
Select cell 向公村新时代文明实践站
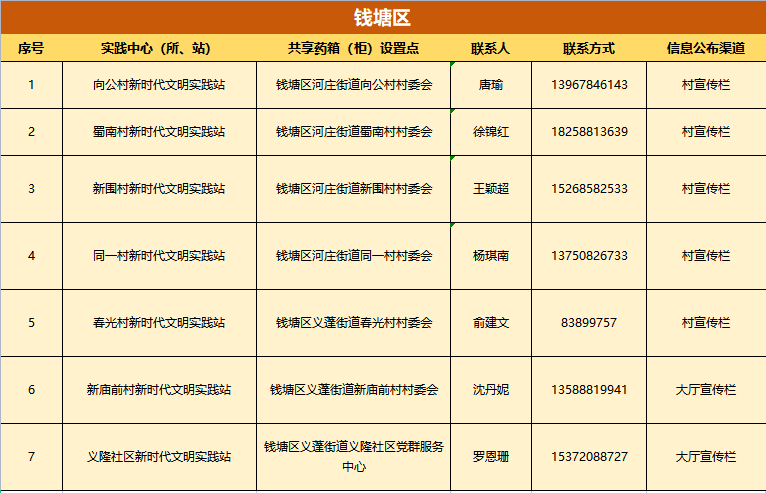[x=159, y=85]
